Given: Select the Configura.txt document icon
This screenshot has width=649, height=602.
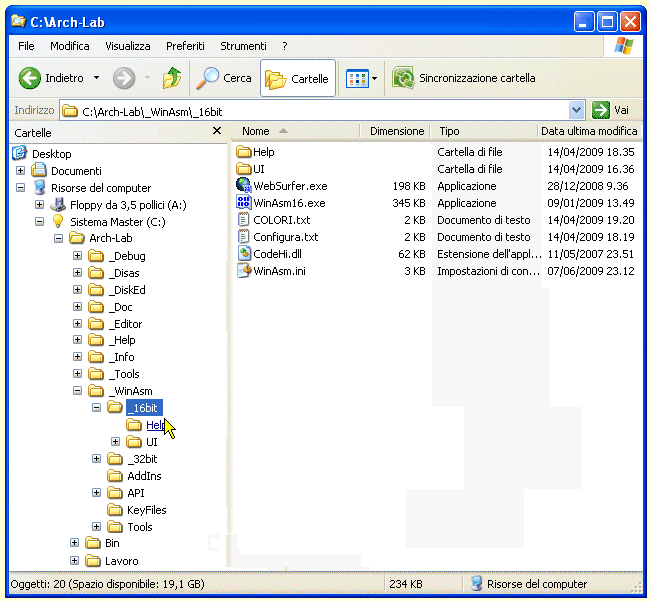Looking at the screenshot, I should [x=244, y=236].
